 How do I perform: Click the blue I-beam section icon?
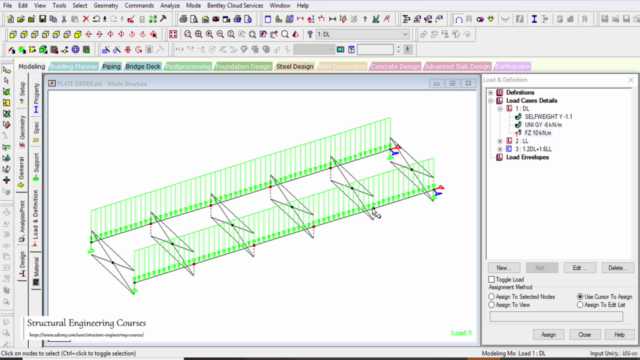(x=534, y=19)
